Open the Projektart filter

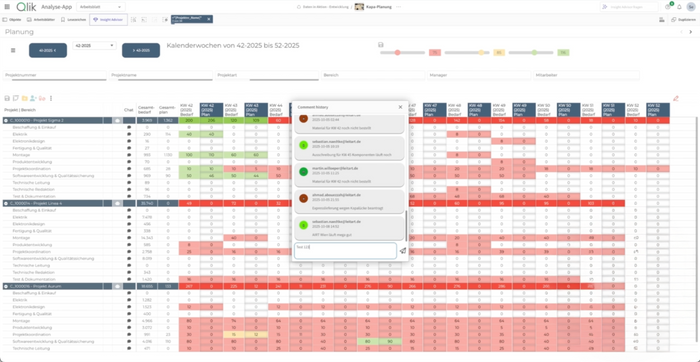pyautogui.click(x=267, y=75)
